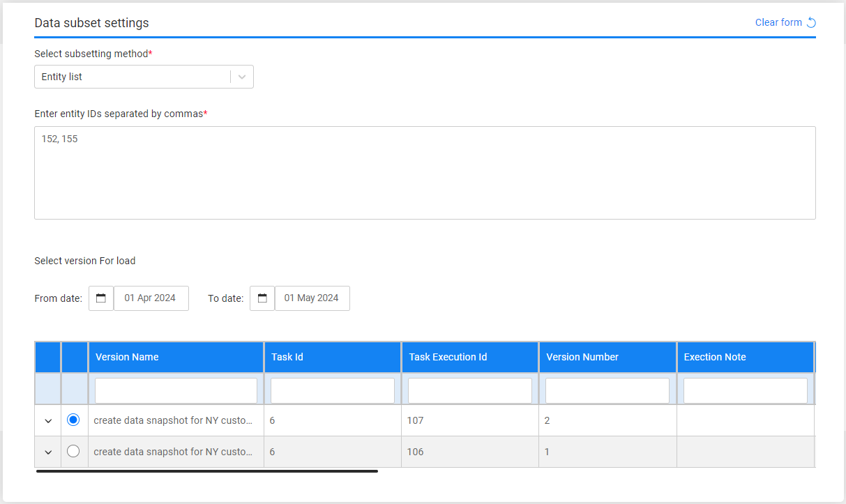Open the From date calendar picker

100,298
